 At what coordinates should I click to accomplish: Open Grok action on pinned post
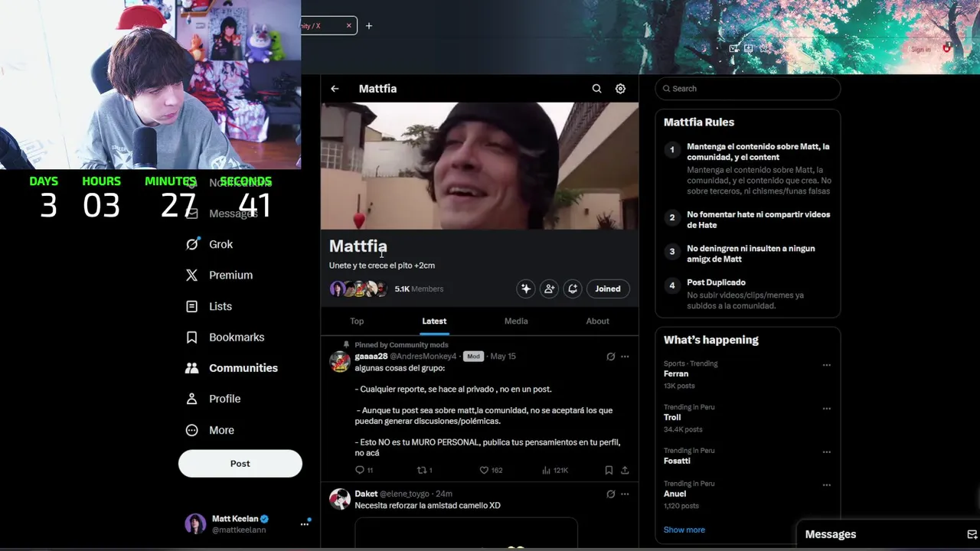[610, 357]
